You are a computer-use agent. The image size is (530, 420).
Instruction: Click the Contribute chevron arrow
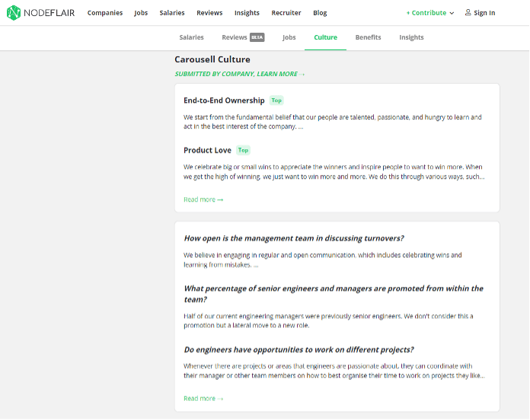(452, 13)
